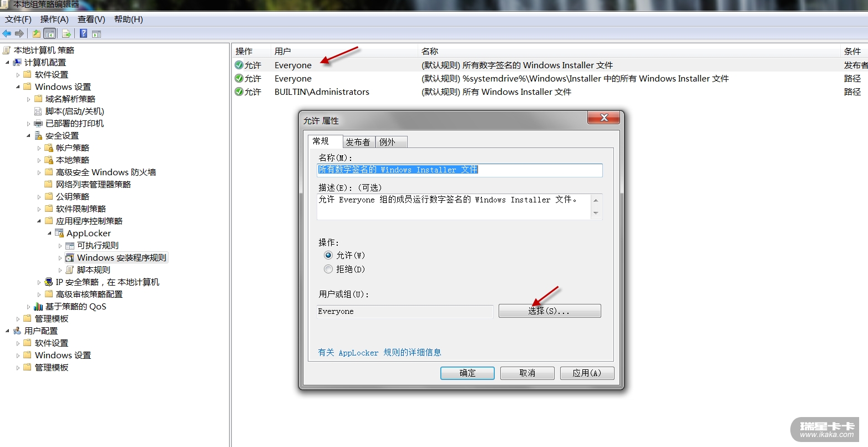Viewport: 868px width, 447px height.
Task: Click the Up one level folder icon
Action: pyautogui.click(x=37, y=33)
